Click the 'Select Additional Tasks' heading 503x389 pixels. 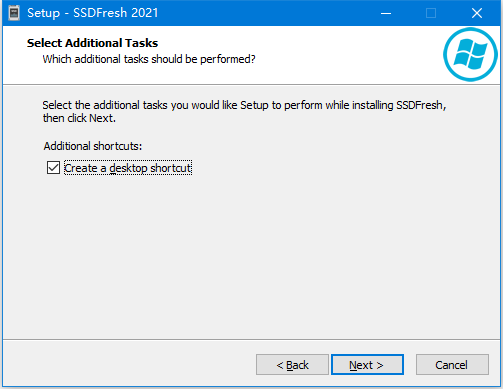coord(92,43)
